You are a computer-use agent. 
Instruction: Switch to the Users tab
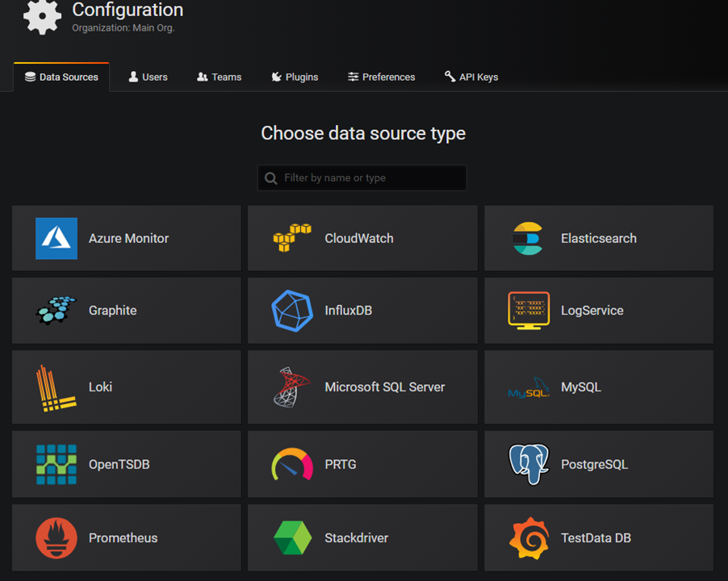click(148, 77)
